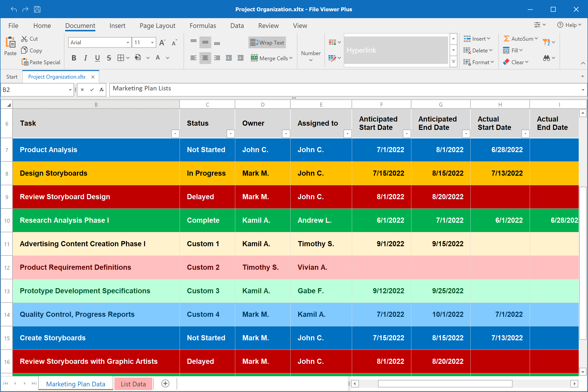Toggle italic text formatting
Image resolution: width=588 pixels, height=392 pixels.
click(x=86, y=58)
